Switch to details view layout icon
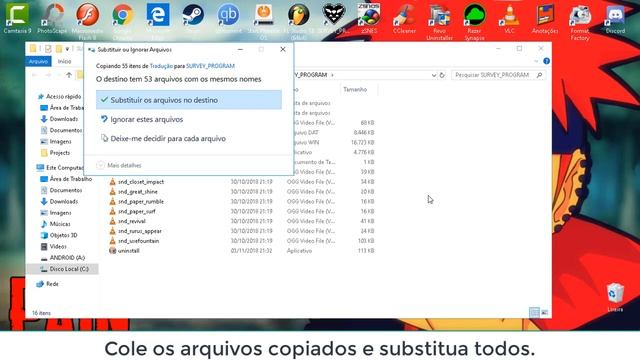Screen dimensions: 640x360 [534, 312]
